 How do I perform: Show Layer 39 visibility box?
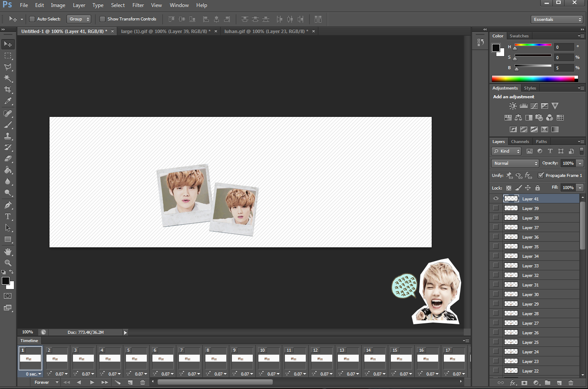[496, 208]
